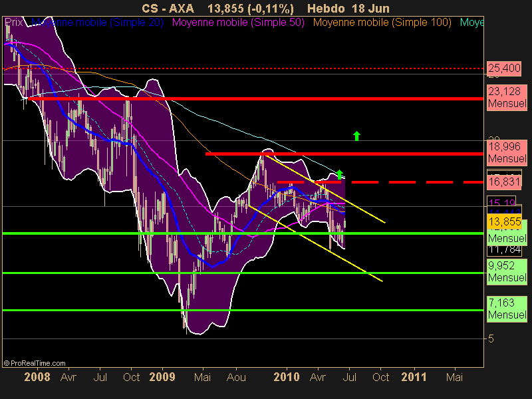532x399 pixels.
Task: Click the yellow 13,855 current price label
Action: [505, 221]
